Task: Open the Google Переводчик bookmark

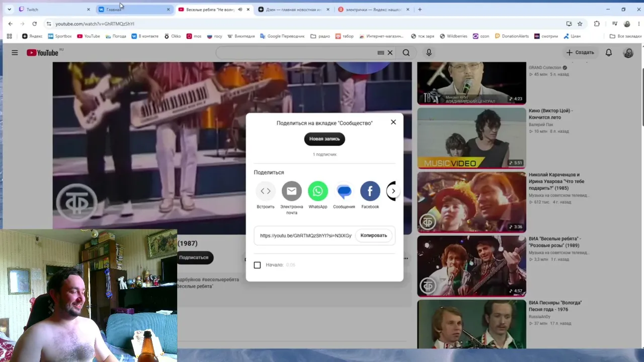Action: point(282,36)
